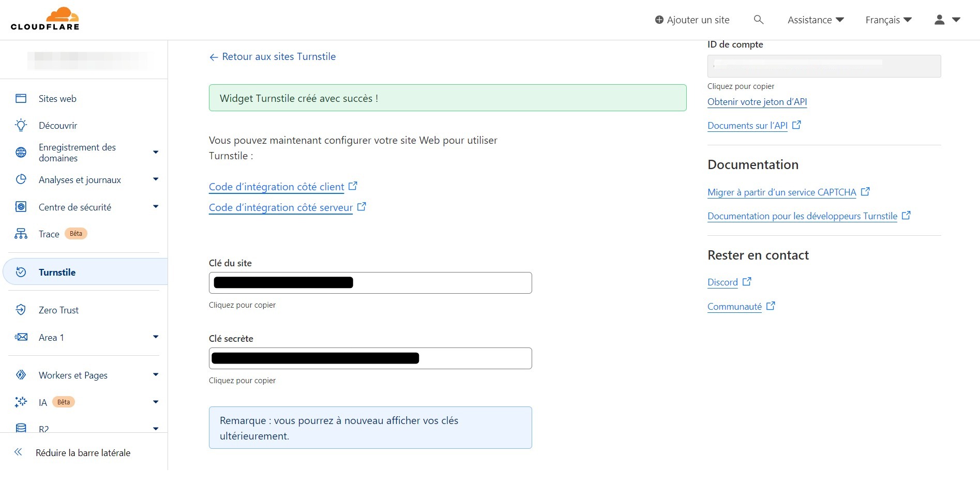
Task: Click external-link icon next to côté client link
Action: point(353,186)
